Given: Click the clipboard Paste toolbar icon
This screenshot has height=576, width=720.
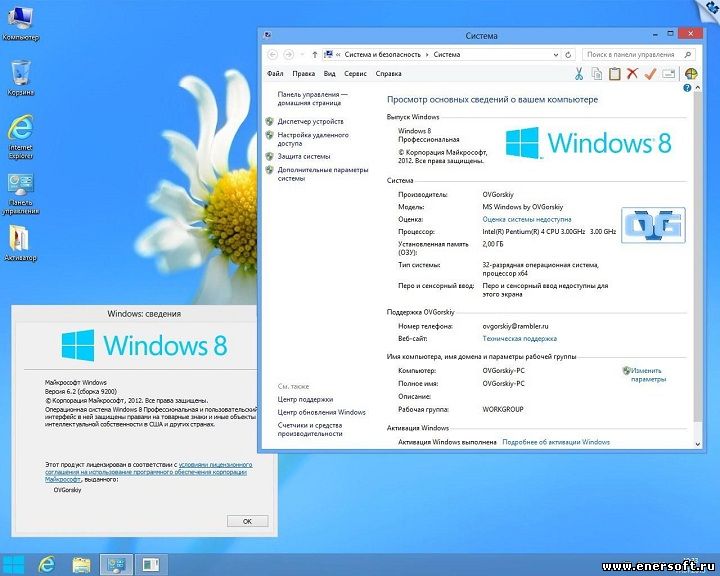Looking at the screenshot, I should (614, 73).
